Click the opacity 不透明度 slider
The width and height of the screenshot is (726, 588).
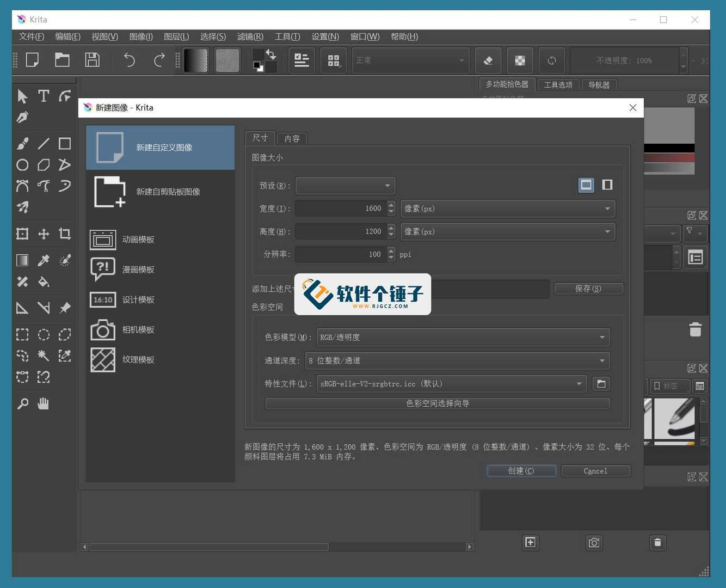pyautogui.click(x=624, y=60)
